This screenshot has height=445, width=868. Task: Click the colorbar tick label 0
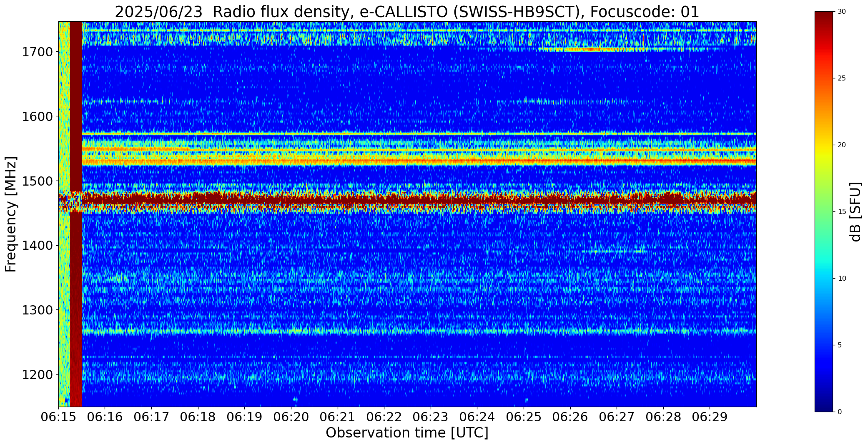[x=840, y=412]
